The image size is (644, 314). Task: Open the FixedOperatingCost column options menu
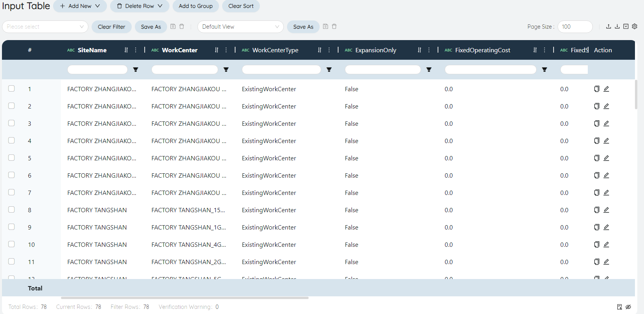(x=545, y=50)
